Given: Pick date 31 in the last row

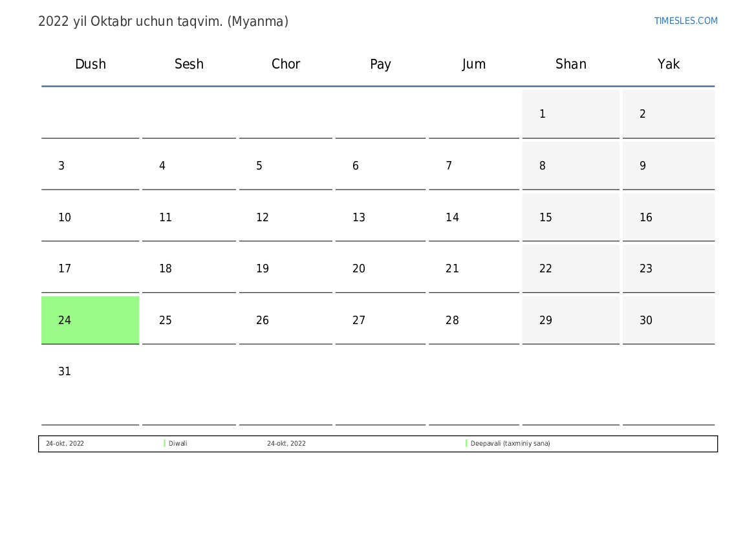Looking at the screenshot, I should coord(90,372).
